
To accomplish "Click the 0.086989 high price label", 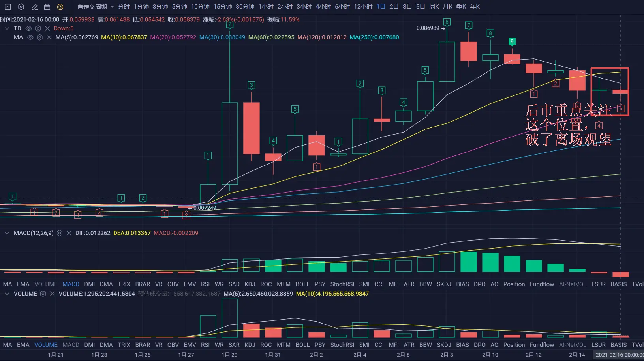I will pyautogui.click(x=428, y=28).
